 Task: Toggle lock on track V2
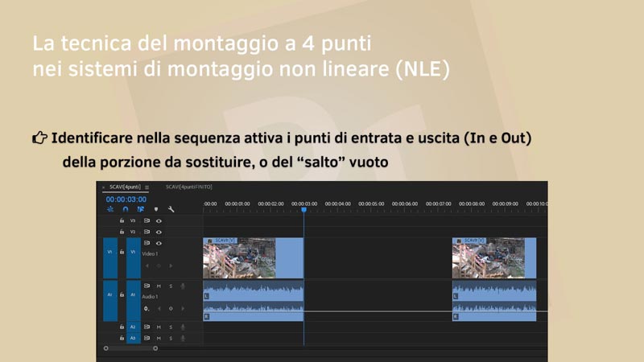(x=122, y=232)
